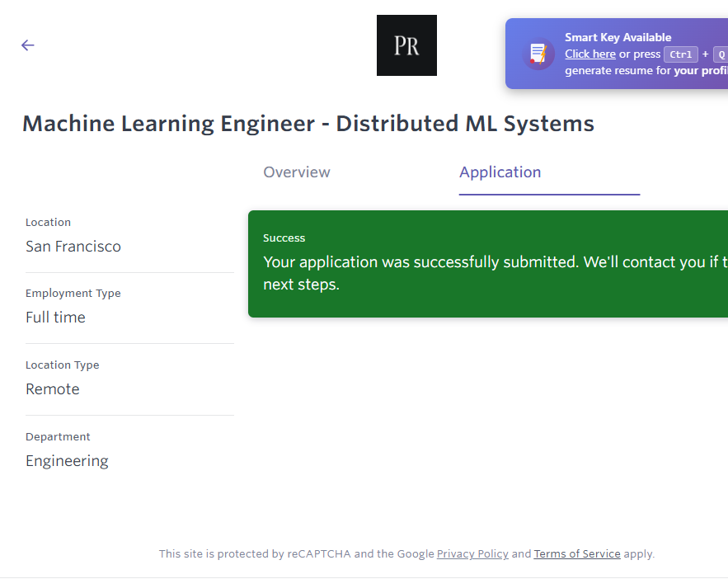Select the 'Engineering' department value
This screenshot has width=728, height=579.
point(67,461)
